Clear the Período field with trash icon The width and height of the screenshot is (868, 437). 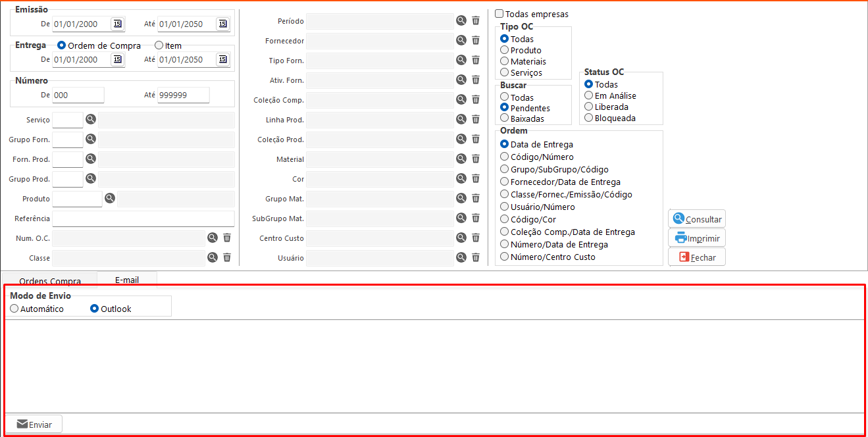coord(476,20)
